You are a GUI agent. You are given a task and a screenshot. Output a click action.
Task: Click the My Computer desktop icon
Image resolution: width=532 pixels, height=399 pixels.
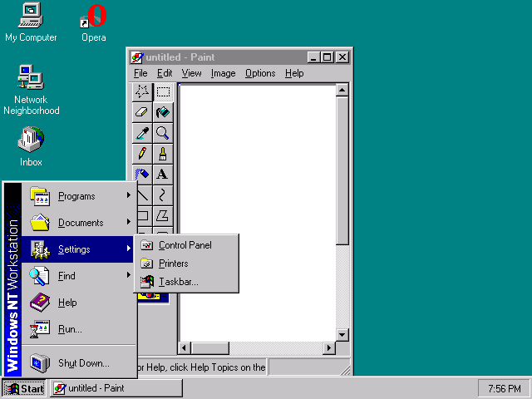[x=31, y=23]
